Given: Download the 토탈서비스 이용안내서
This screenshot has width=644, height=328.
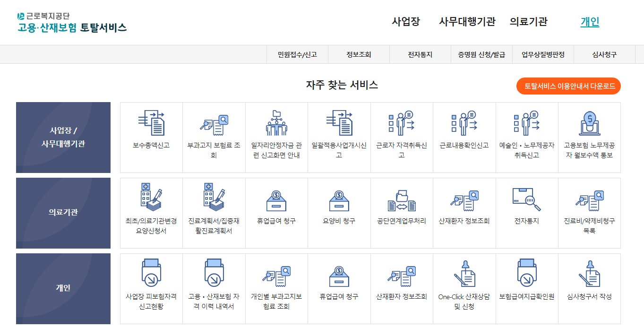Looking at the screenshot, I should [567, 86].
